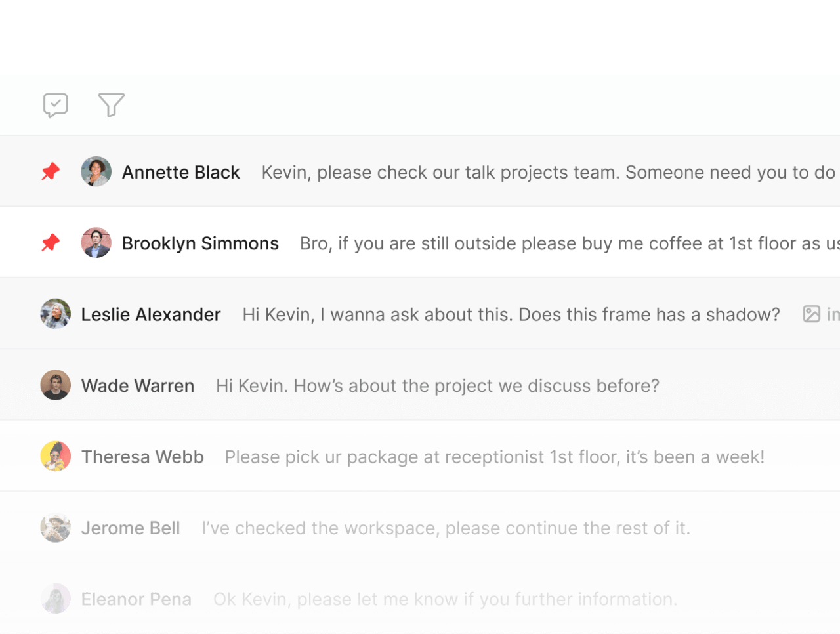Viewport: 840px width, 634px height.
Task: Open the coffee at 1st floor message
Action: tap(568, 243)
